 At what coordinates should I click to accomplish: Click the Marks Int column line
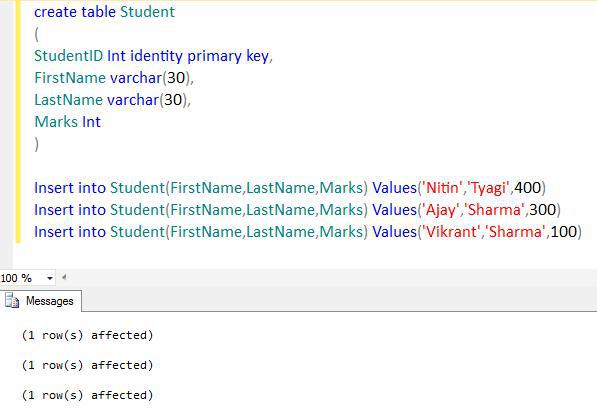(67, 122)
